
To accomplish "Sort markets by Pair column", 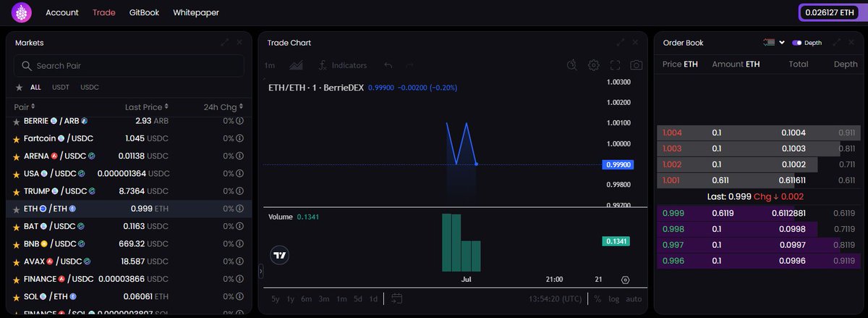I will pos(25,106).
